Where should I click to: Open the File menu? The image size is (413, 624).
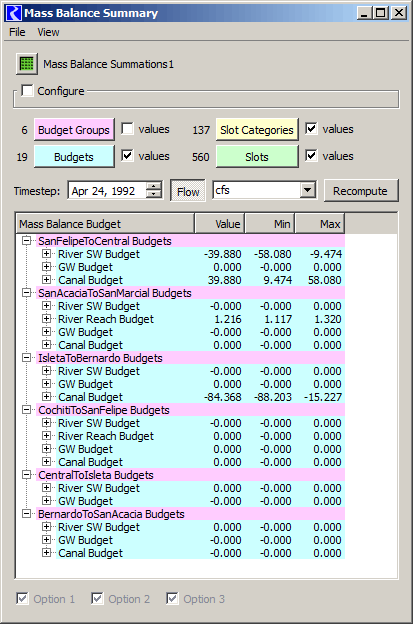click(17, 32)
